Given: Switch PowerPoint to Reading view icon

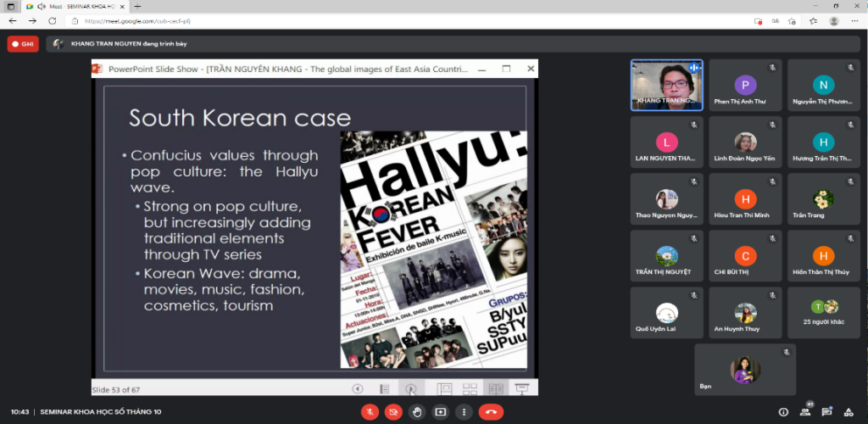Looking at the screenshot, I should pyautogui.click(x=496, y=389).
